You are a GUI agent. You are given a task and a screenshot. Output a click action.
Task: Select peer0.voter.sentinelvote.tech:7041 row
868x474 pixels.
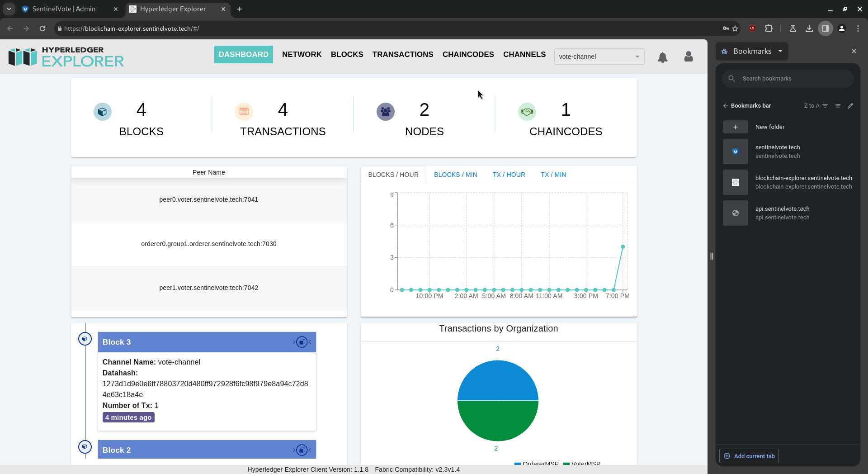209,199
